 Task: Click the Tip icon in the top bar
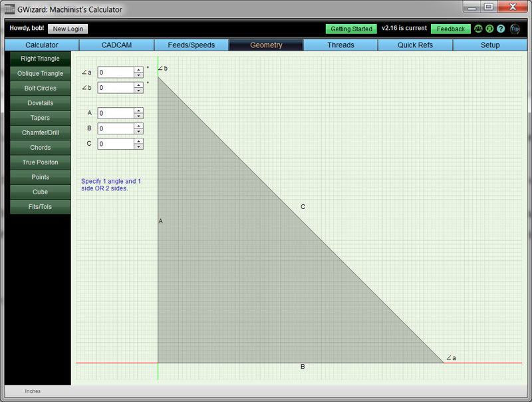click(x=513, y=29)
